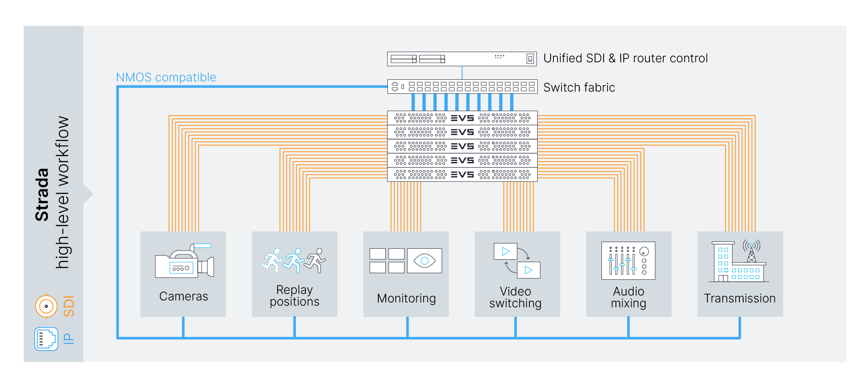
Task: Click the blue IP ethernet port icon
Action: [x=46, y=339]
